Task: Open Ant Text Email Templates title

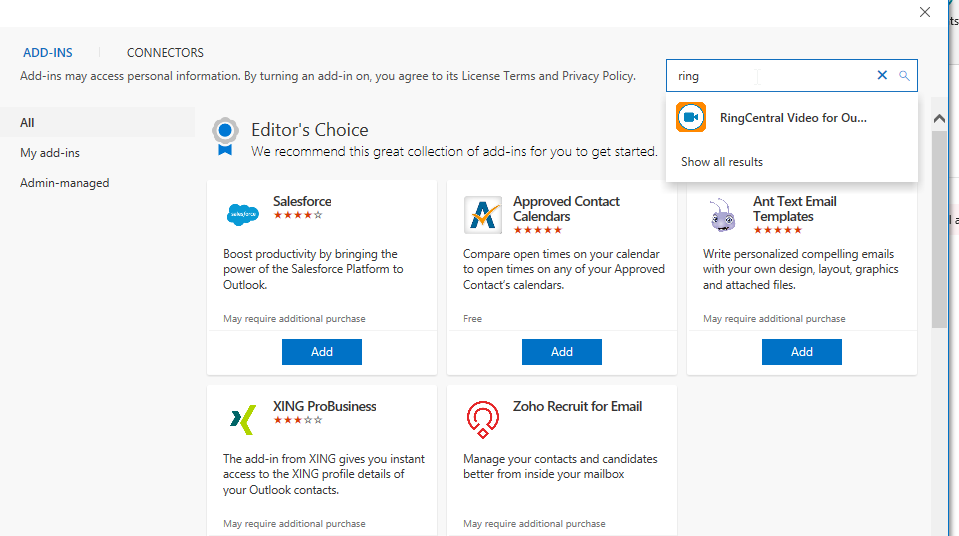Action: (x=794, y=209)
